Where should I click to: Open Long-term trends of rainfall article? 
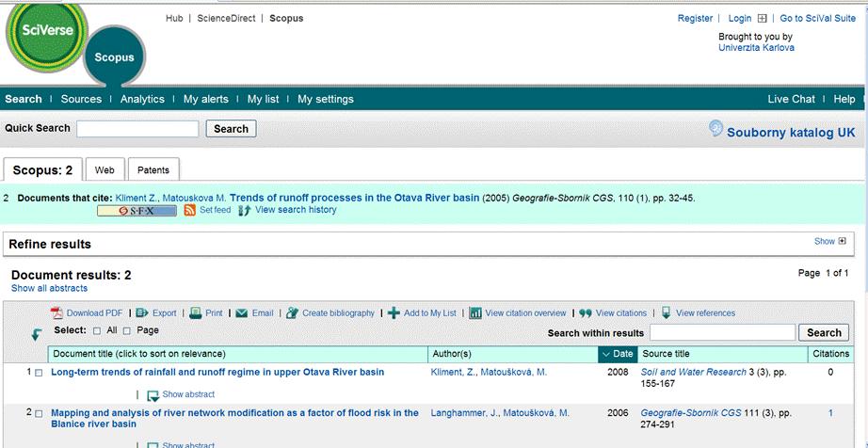(217, 372)
